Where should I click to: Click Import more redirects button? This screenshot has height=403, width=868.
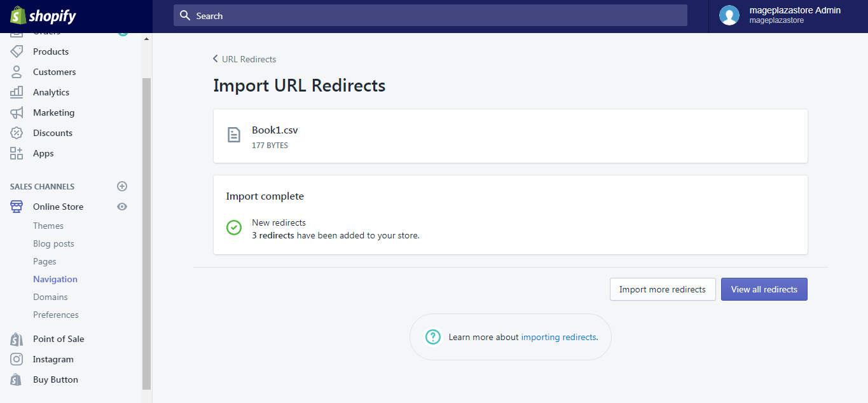point(663,289)
